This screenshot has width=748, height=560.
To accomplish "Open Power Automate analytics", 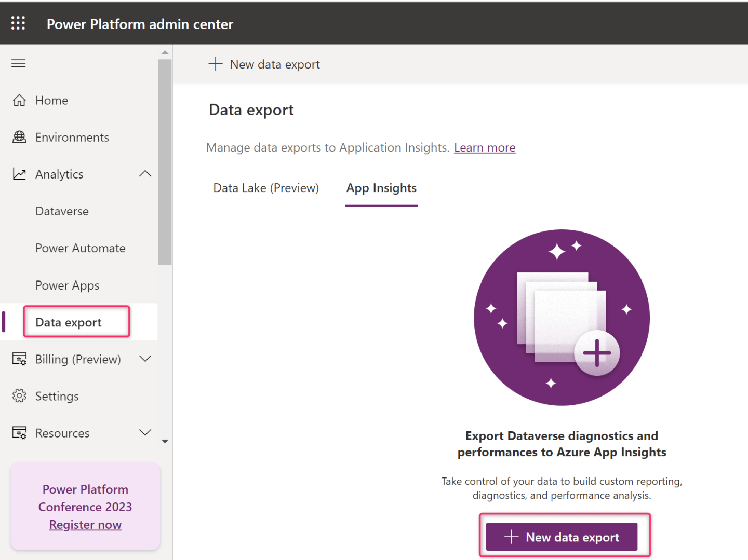I will [81, 248].
